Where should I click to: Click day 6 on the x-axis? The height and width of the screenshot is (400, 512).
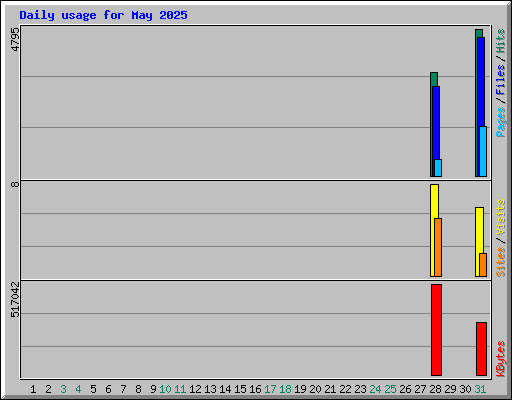(108, 389)
